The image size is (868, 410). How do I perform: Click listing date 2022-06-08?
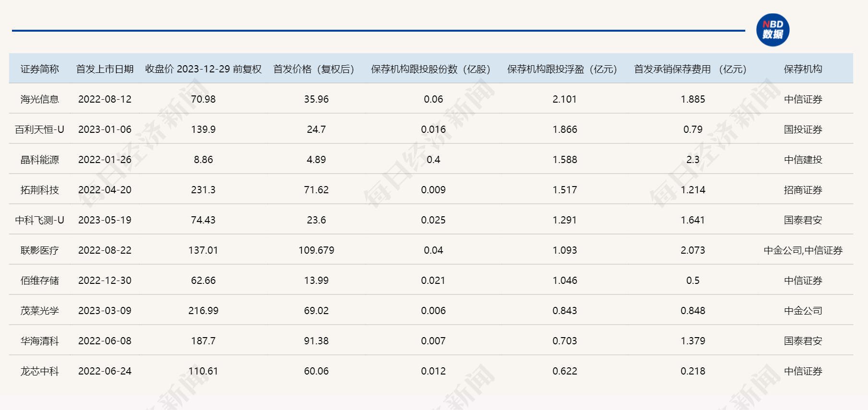click(x=105, y=341)
